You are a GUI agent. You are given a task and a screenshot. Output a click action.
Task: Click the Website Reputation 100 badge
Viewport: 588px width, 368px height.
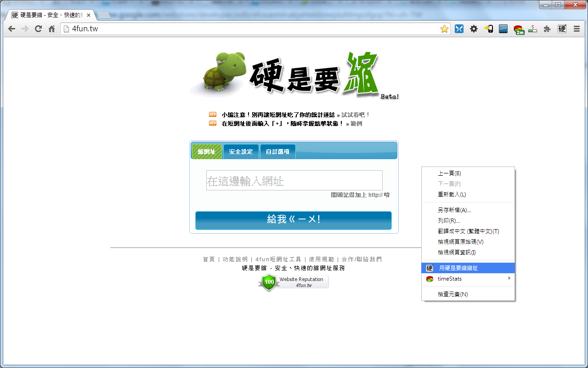(294, 282)
